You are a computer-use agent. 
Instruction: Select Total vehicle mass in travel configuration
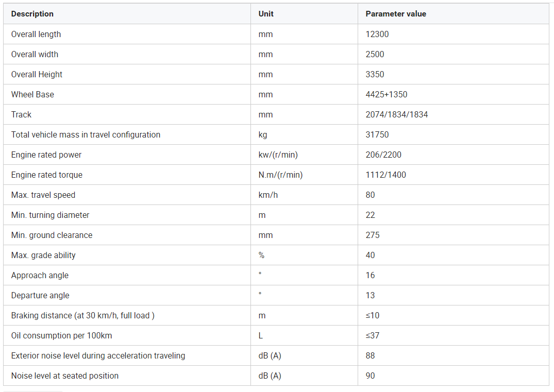(86, 135)
